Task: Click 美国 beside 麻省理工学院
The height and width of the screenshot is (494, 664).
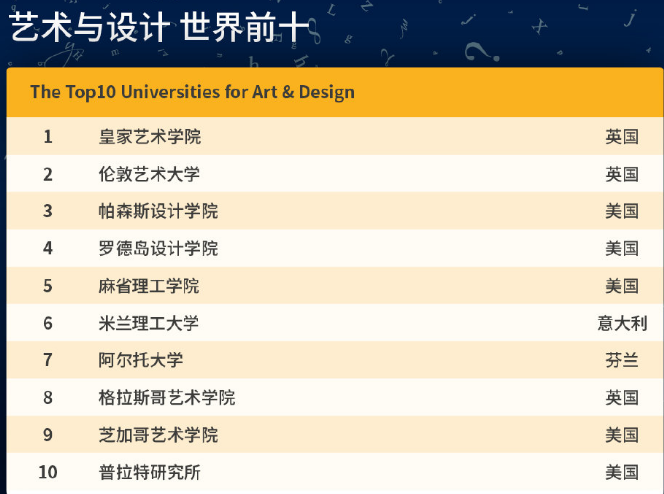Action: click(622, 286)
